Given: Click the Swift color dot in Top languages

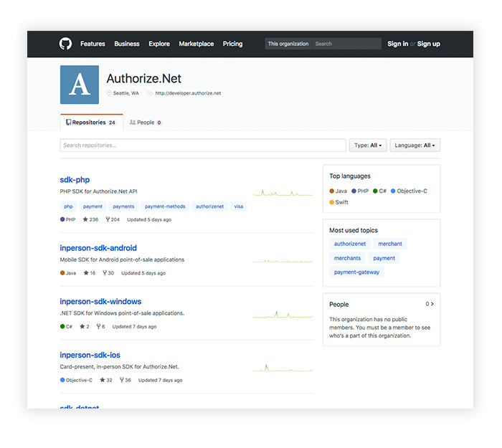Looking at the screenshot, I should pos(331,202).
